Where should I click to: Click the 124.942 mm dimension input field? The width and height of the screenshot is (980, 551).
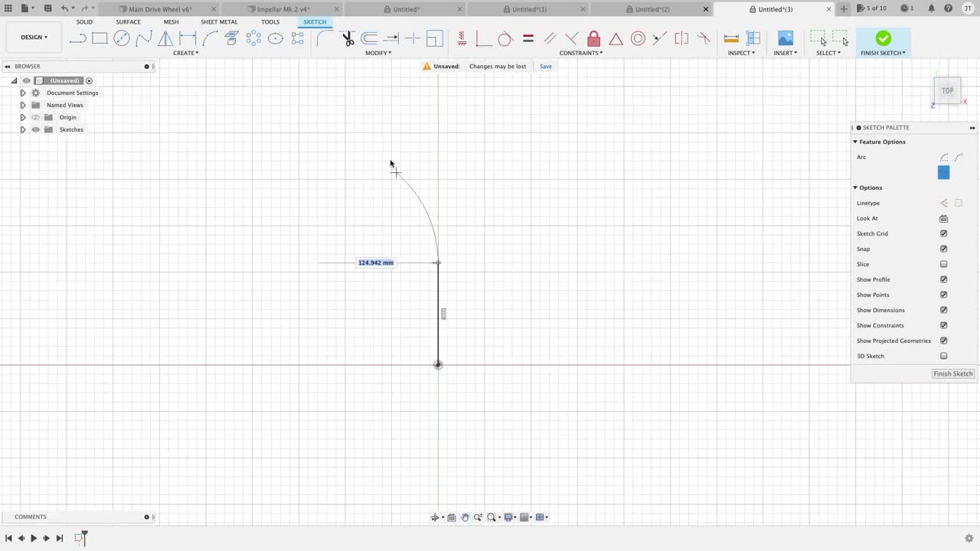click(x=376, y=262)
